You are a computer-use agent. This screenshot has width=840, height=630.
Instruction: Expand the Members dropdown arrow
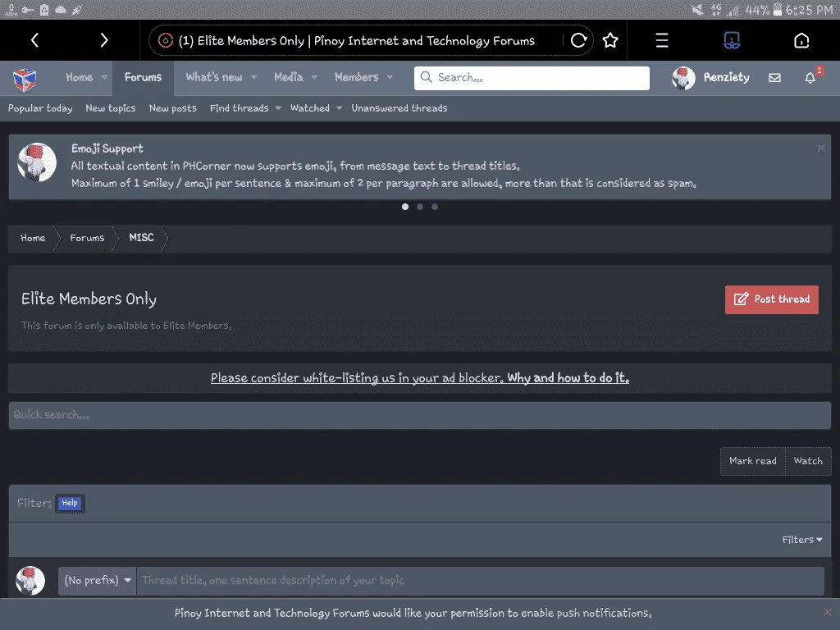click(x=390, y=78)
